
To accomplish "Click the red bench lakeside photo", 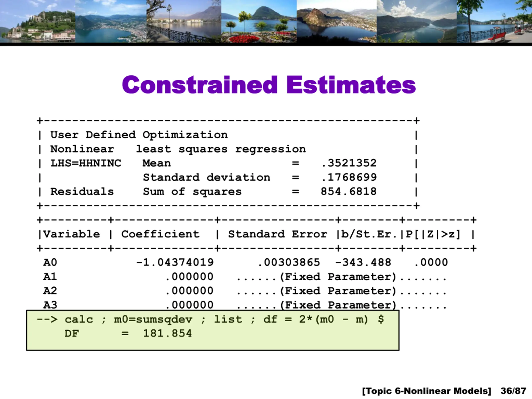I will click(x=494, y=21).
